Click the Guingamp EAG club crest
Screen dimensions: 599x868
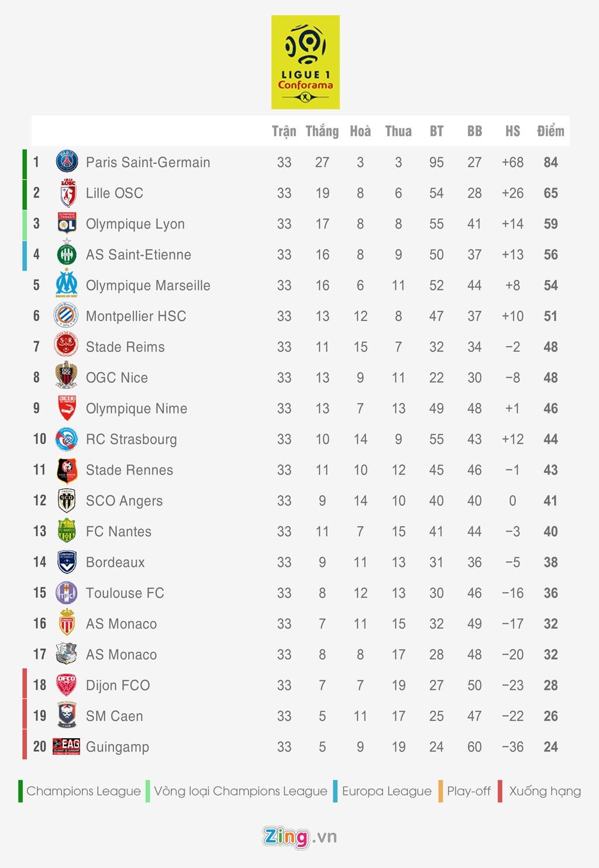click(67, 746)
